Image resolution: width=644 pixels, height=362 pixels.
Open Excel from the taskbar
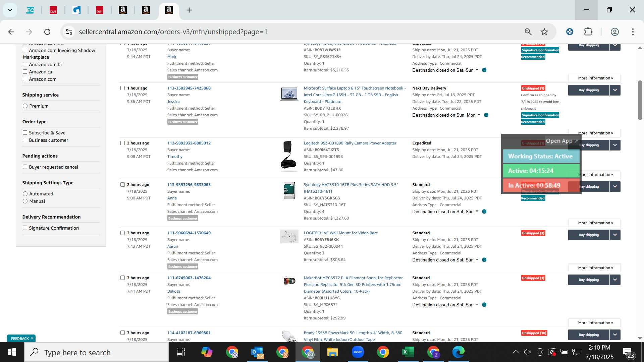408,352
